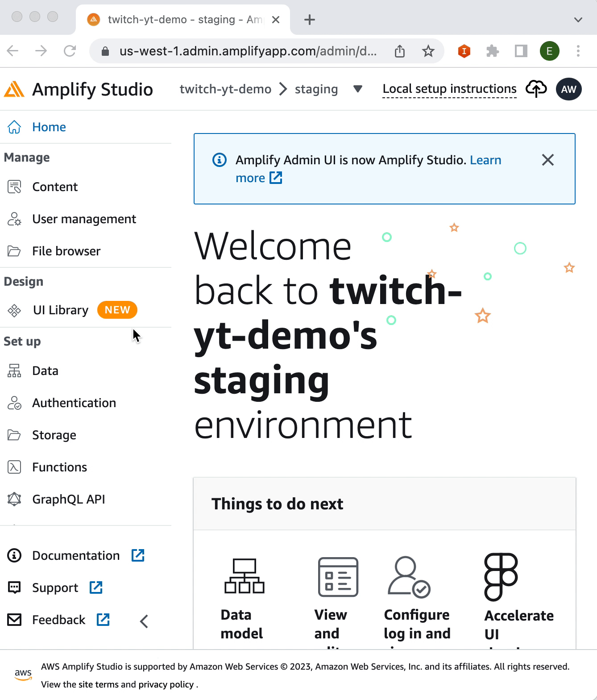Toggle the browser side panel
597x700 pixels.
pos(521,51)
